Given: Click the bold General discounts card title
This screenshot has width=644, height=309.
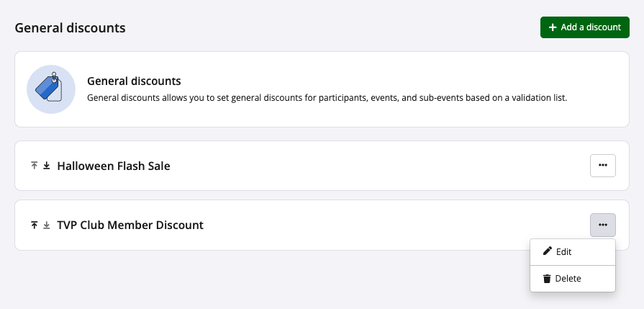Looking at the screenshot, I should click(x=133, y=81).
